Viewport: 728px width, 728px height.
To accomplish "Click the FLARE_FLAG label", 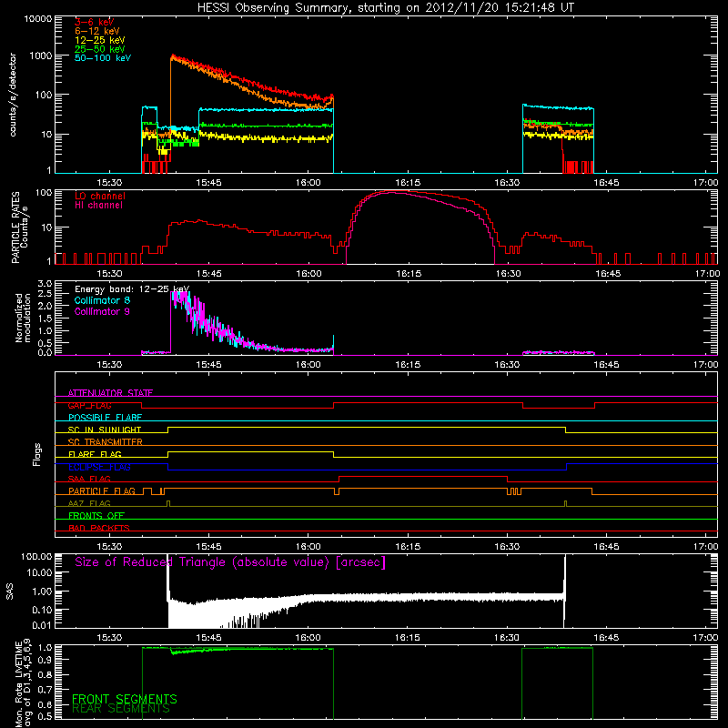I will (95, 454).
